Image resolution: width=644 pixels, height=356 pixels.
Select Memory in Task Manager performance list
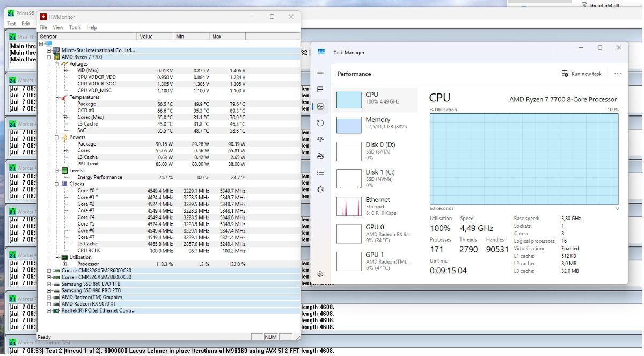click(375, 125)
